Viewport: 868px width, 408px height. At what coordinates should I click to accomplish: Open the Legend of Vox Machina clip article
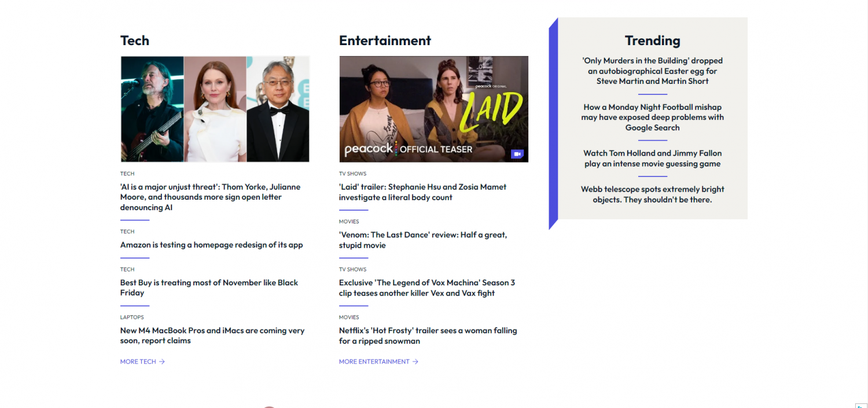tap(427, 288)
